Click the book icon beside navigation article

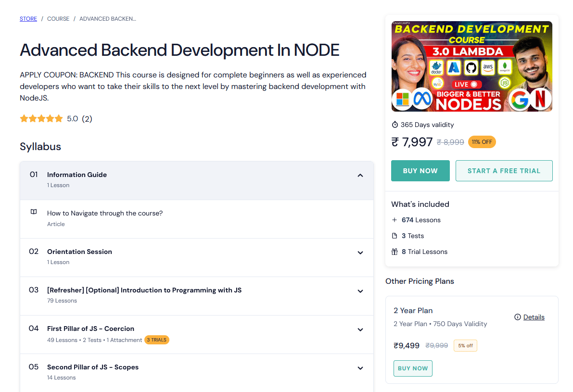(34, 212)
